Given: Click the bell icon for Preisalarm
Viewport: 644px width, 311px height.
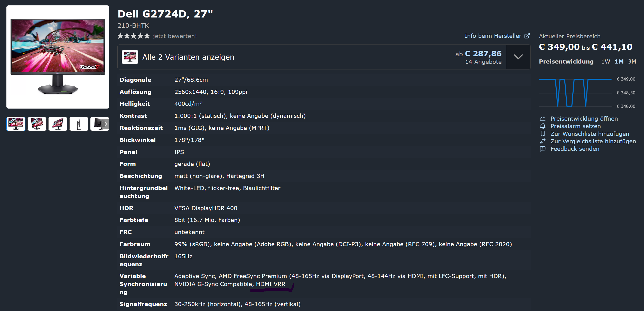Looking at the screenshot, I should point(543,126).
